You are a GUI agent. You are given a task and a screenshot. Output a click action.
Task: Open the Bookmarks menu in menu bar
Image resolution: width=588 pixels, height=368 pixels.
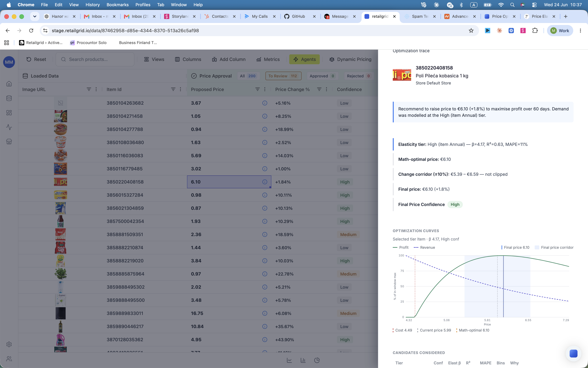click(117, 5)
